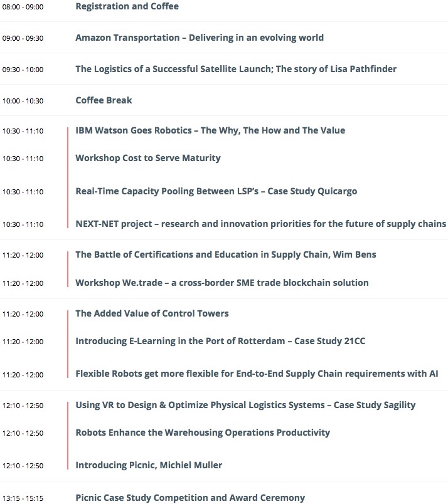Image resolution: width=448 pixels, height=504 pixels.
Task: Click the 13:15 - 15:15 time slot
Action: (23, 498)
